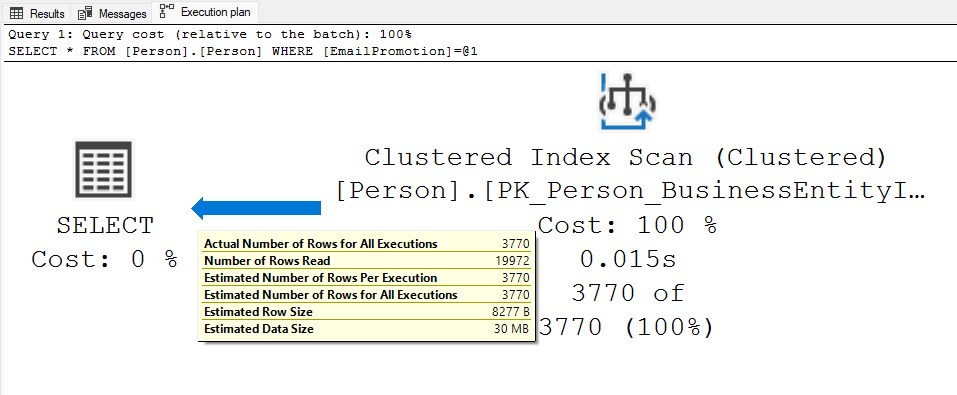Screen dimensions: 957x395
Task: Click the 30 MB data size value
Action: pyautogui.click(x=512, y=329)
